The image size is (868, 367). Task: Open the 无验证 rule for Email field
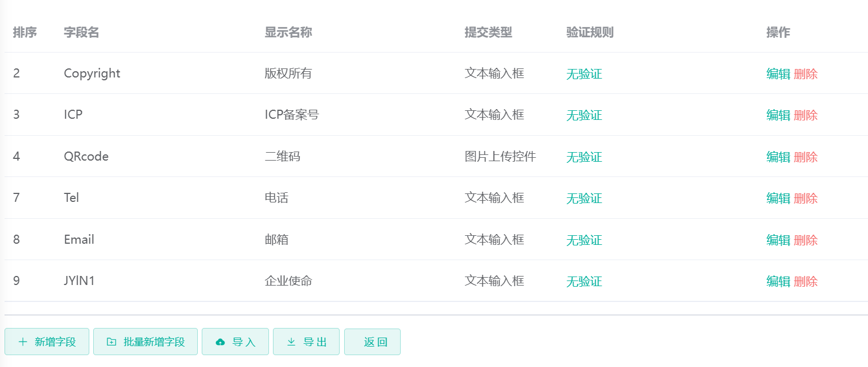(x=584, y=240)
